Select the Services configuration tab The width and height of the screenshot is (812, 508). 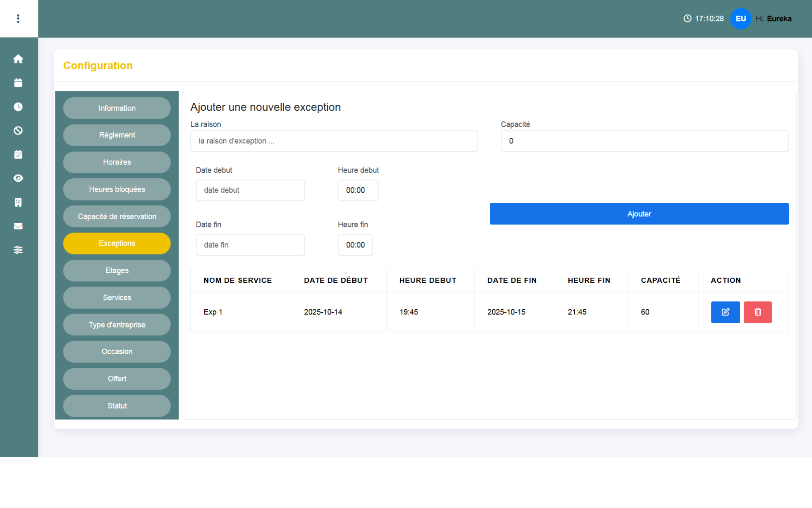[117, 298]
